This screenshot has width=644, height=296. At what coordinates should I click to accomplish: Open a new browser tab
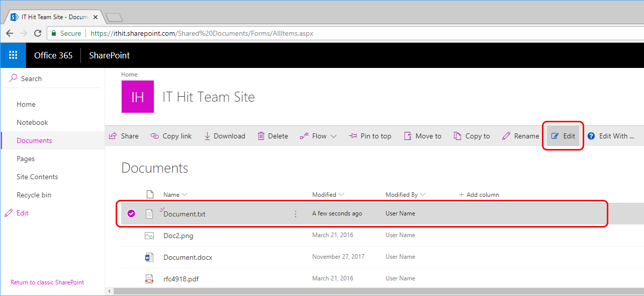tap(115, 17)
